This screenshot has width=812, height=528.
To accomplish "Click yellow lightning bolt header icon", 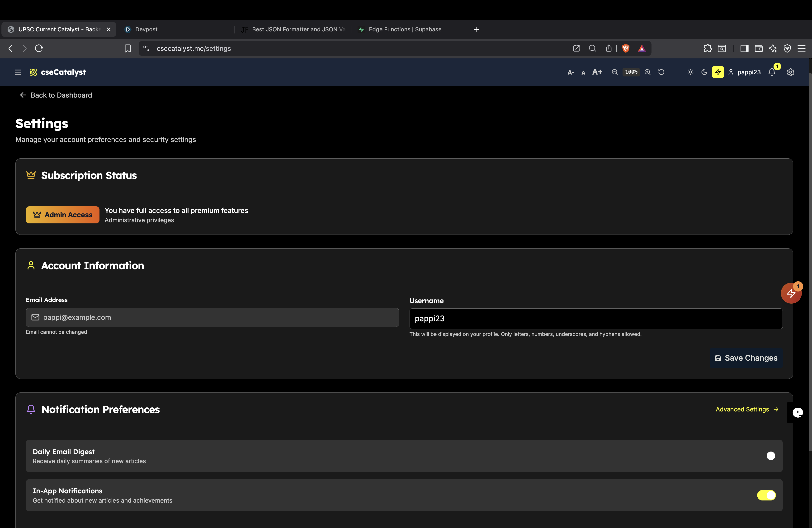I will [718, 72].
